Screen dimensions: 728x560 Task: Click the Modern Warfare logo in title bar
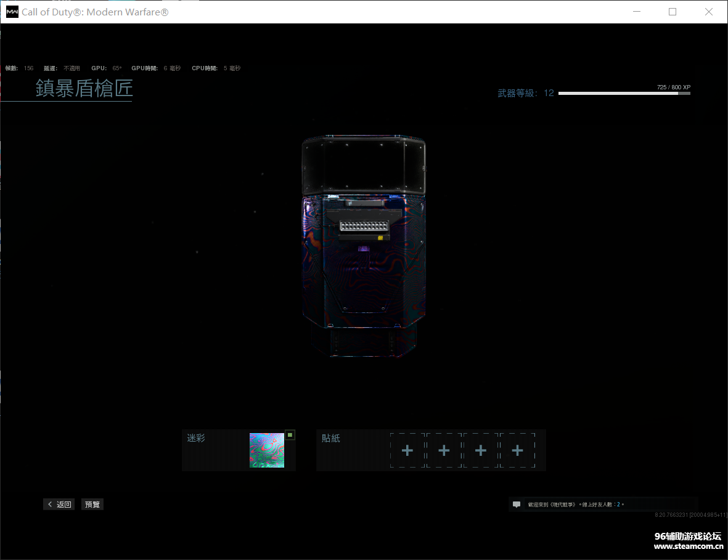point(12,12)
